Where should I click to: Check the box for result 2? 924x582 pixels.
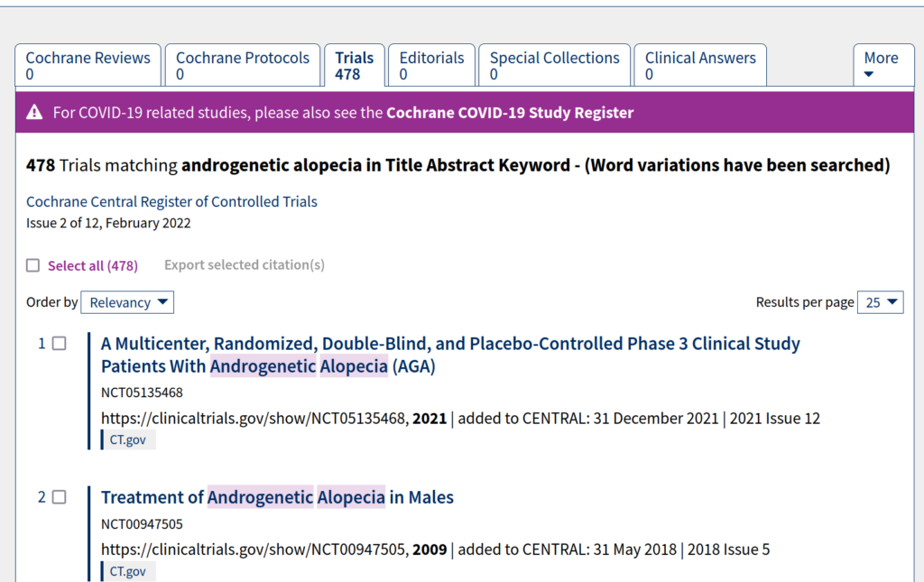[59, 497]
